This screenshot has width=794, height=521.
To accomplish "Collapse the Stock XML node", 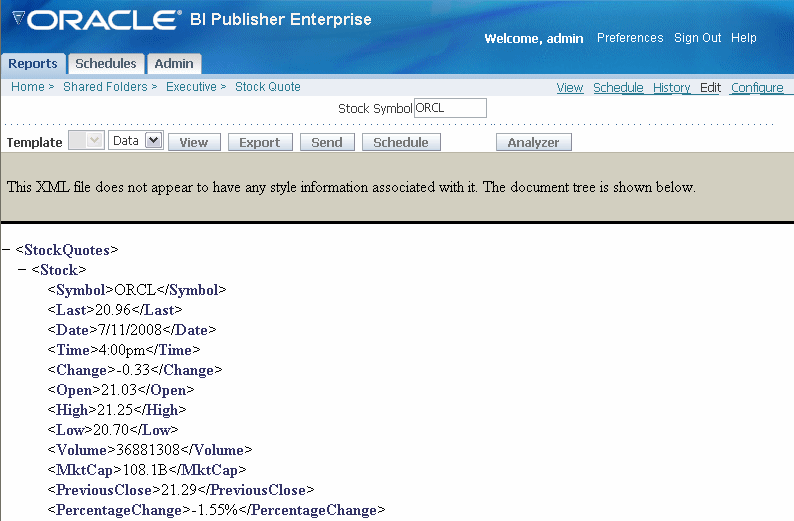I will (x=23, y=270).
